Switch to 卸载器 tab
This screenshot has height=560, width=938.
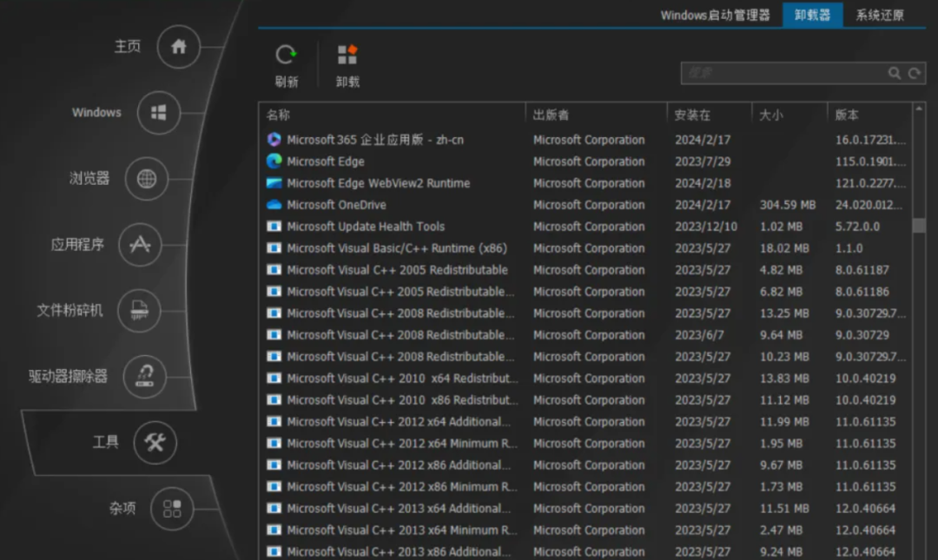[812, 15]
